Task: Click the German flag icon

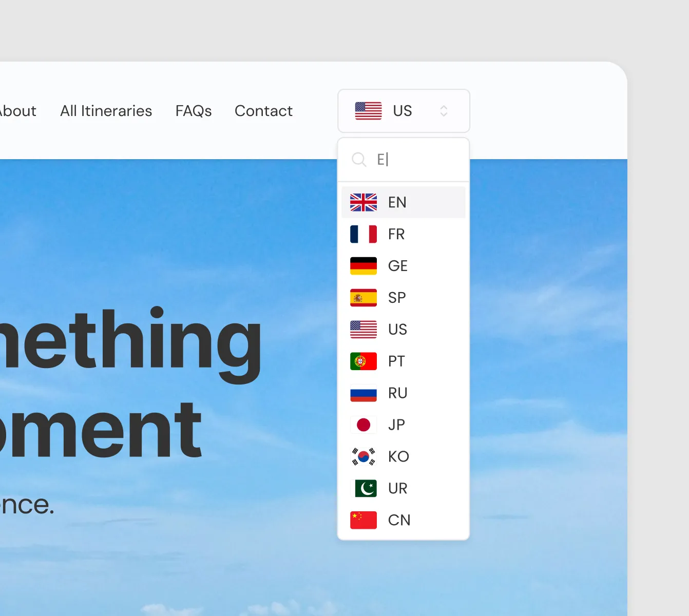Action: click(363, 266)
